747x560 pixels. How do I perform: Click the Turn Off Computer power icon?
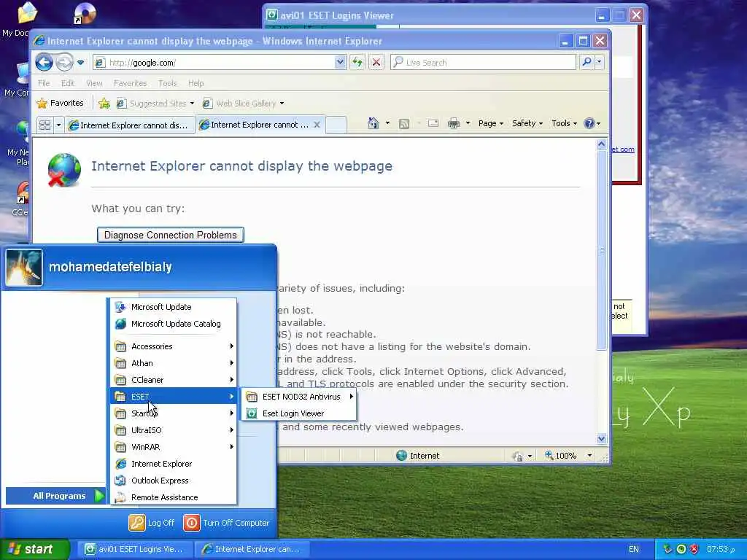192,523
